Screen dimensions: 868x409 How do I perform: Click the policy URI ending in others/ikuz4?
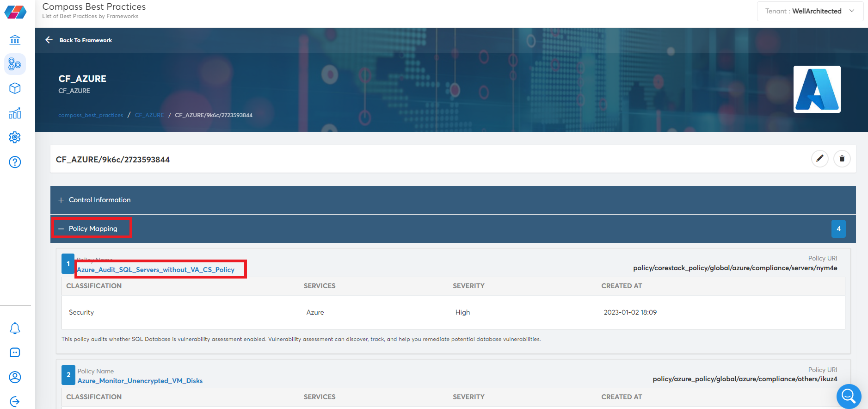tap(745, 379)
